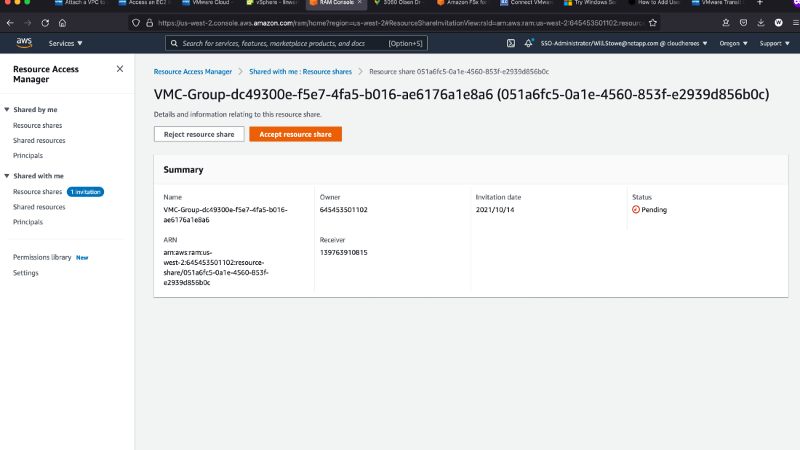Follow the Resource Access Manager breadcrumb link

pyautogui.click(x=193, y=72)
